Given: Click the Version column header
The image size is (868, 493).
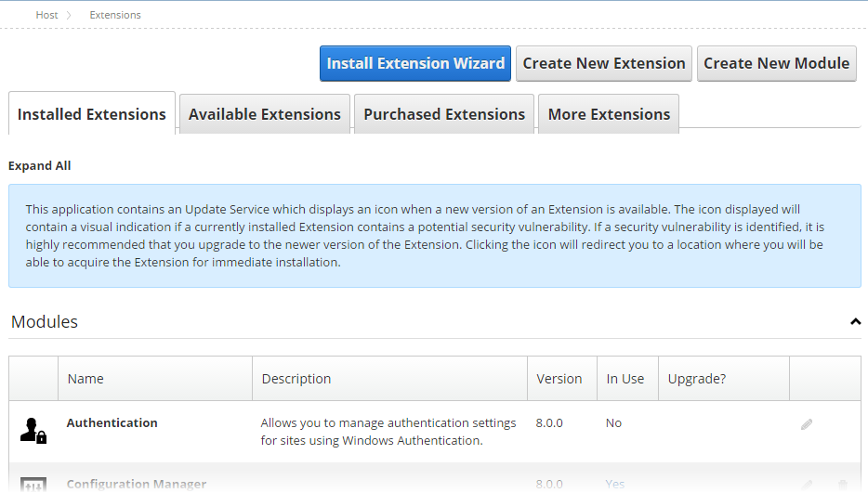Looking at the screenshot, I should pos(559,379).
